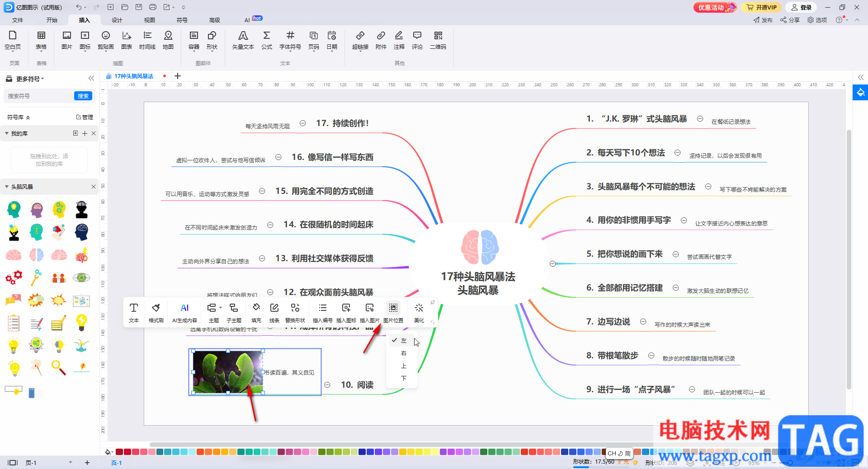The image size is (868, 469).
Task: Click the Timeline (时间线) insert icon
Action: click(147, 40)
